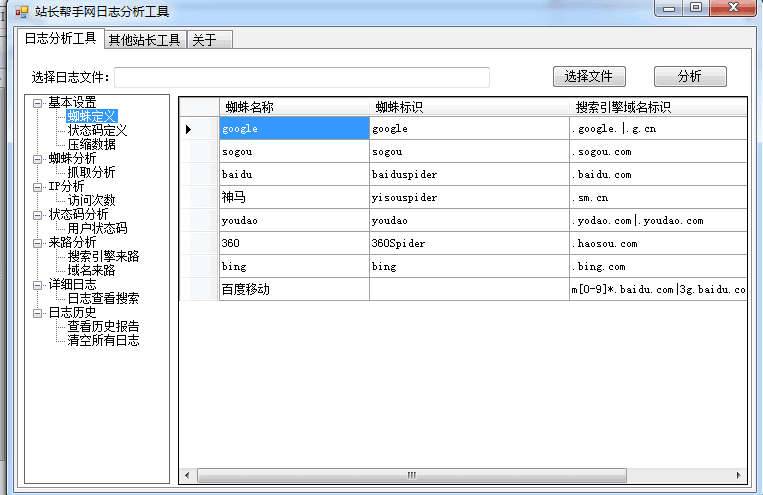Select 状态码定义 in the tree
763x495 pixels.
97,130
